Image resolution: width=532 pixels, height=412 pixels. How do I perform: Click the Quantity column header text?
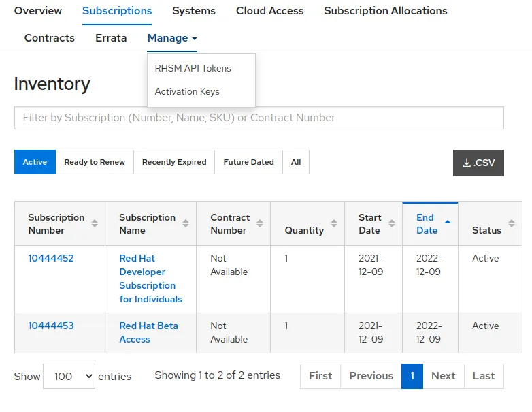(x=304, y=230)
